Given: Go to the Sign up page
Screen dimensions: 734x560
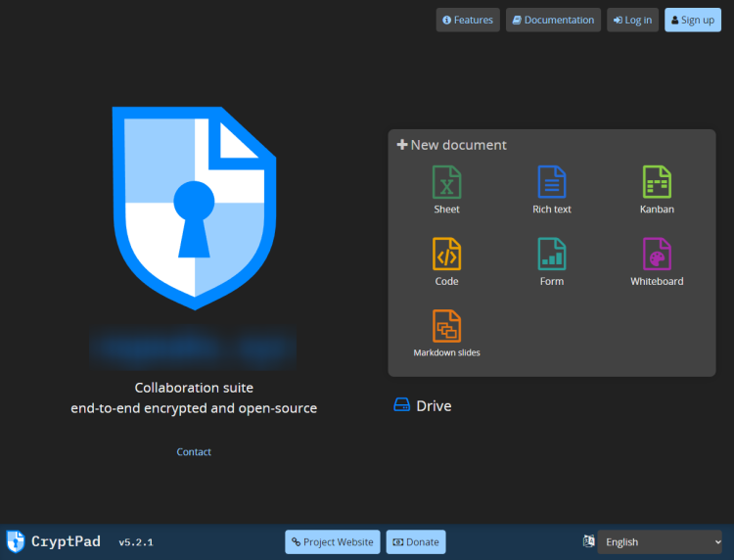Looking at the screenshot, I should pyautogui.click(x=692, y=21).
